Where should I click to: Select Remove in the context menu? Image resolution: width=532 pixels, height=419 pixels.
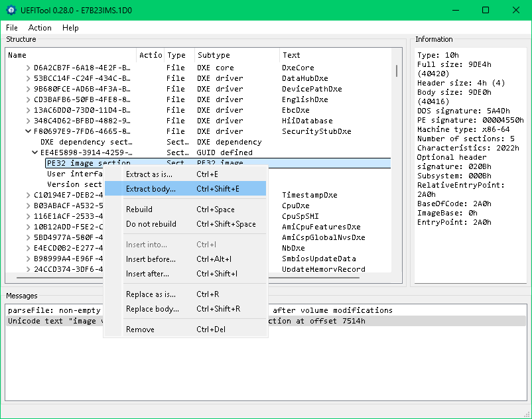coord(185,329)
